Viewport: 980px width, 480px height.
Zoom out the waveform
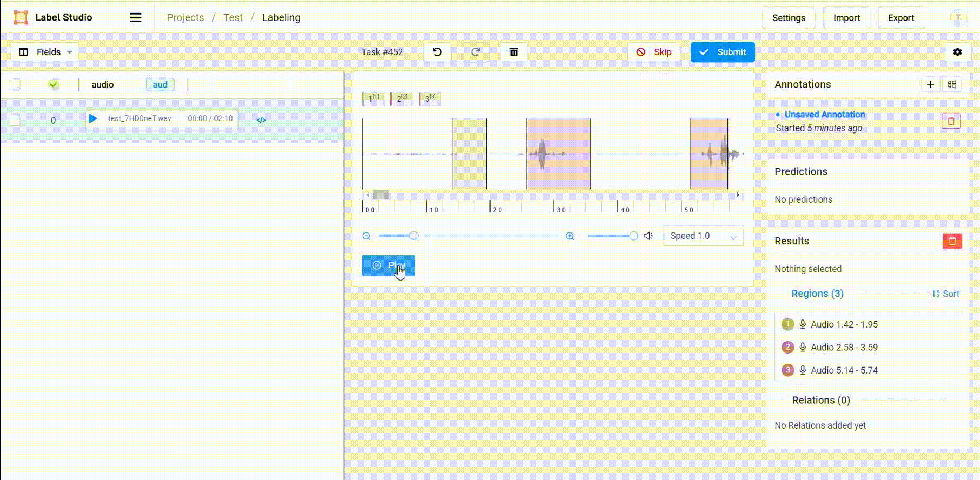coord(367,236)
